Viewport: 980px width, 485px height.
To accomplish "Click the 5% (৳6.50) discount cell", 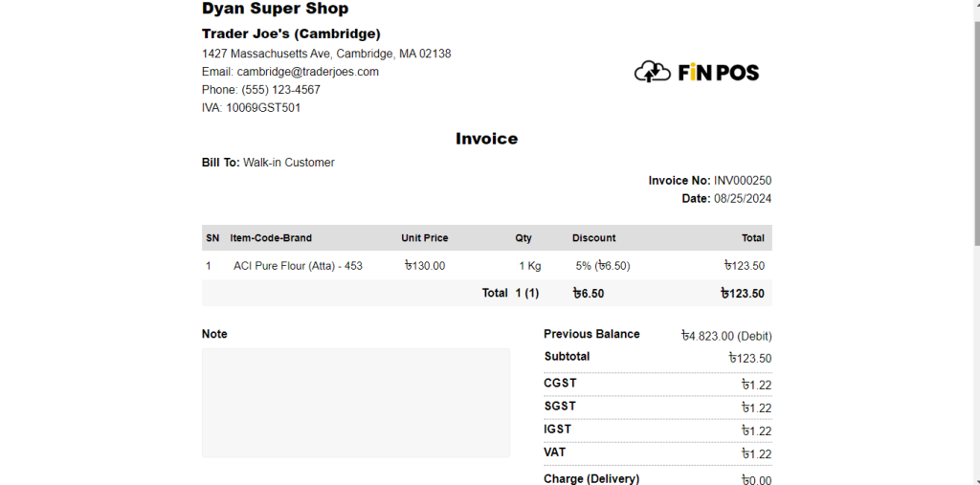I will point(603,266).
